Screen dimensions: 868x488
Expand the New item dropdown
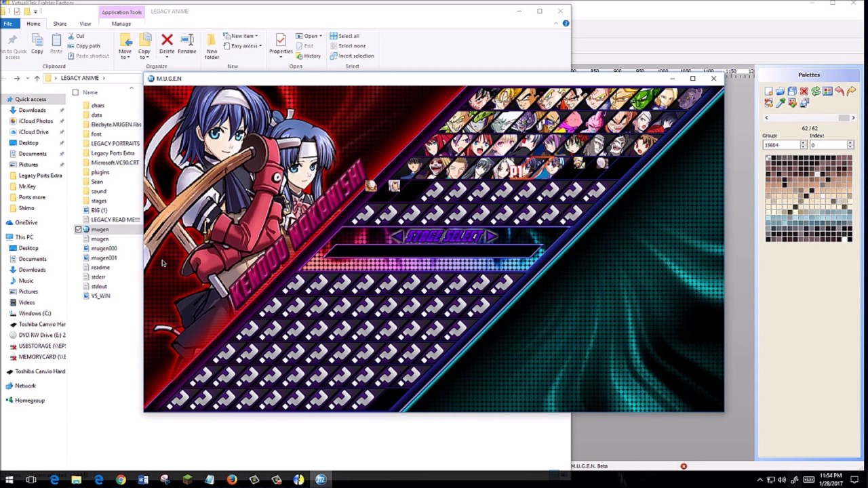[x=241, y=36]
